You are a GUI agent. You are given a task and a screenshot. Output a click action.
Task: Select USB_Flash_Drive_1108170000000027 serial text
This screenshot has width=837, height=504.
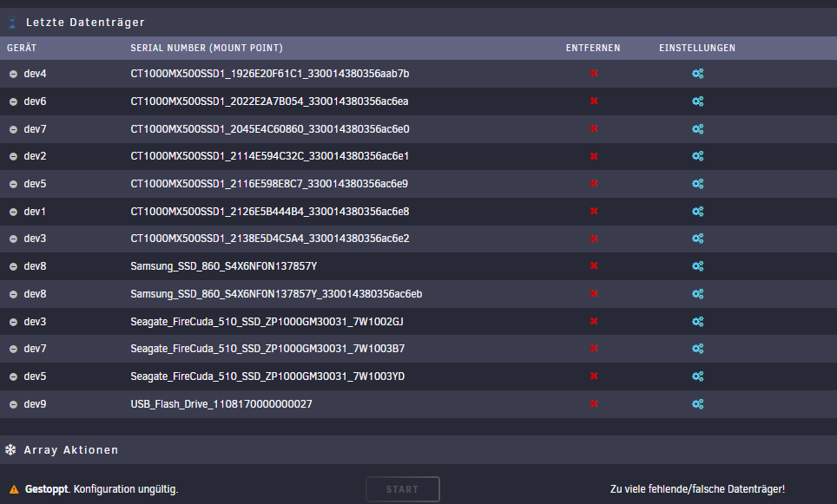tap(221, 404)
